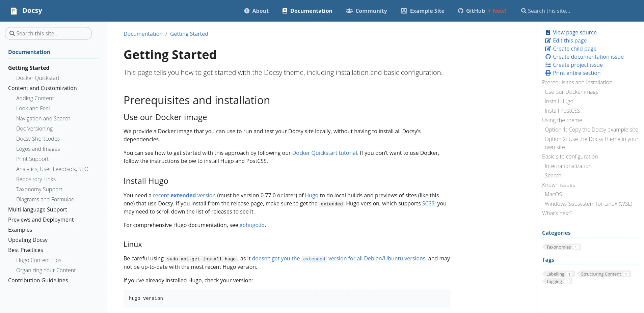Screen dimensions: 644x313
Task: Select the Taxonomies category badge
Action: pos(559,247)
